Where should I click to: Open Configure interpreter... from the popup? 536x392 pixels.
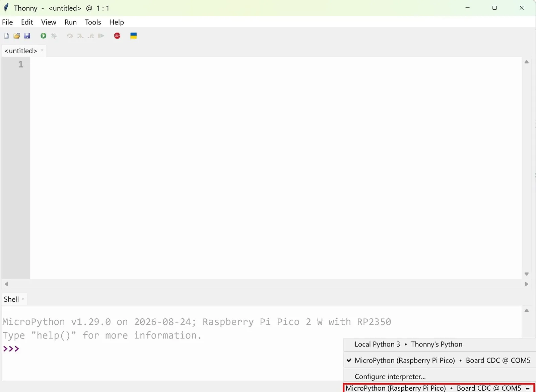[x=440, y=376]
